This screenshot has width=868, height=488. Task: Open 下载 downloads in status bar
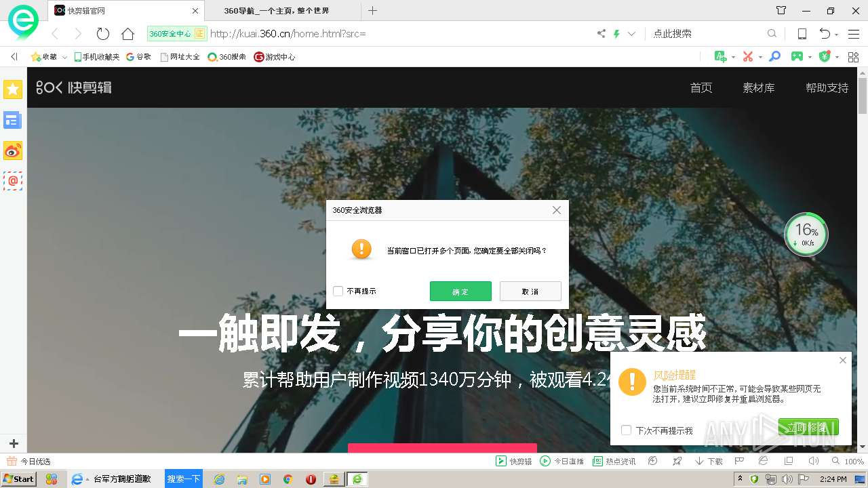tap(709, 461)
